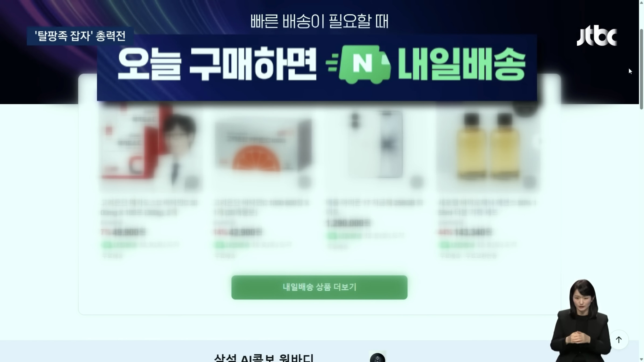Open the 1,290,000원 phone price link

[348, 223]
